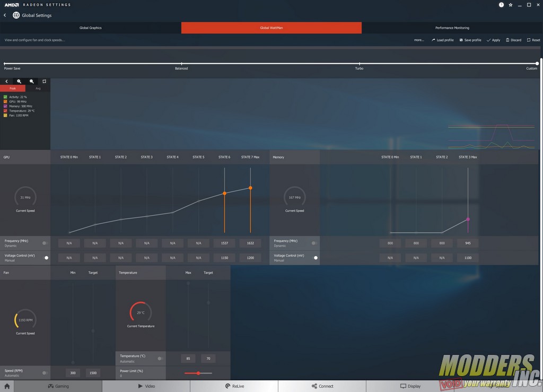Click the Memory "STATE 3 Max" column header
This screenshot has height=392, width=543.
[468, 157]
